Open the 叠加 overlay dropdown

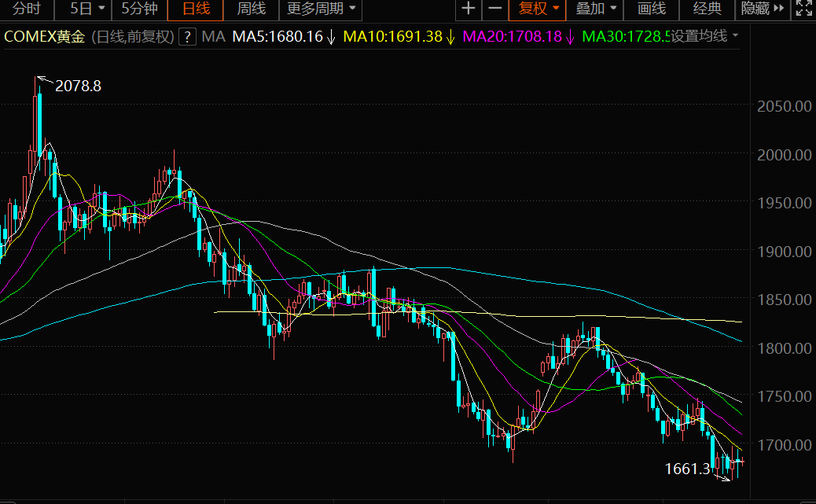click(595, 9)
